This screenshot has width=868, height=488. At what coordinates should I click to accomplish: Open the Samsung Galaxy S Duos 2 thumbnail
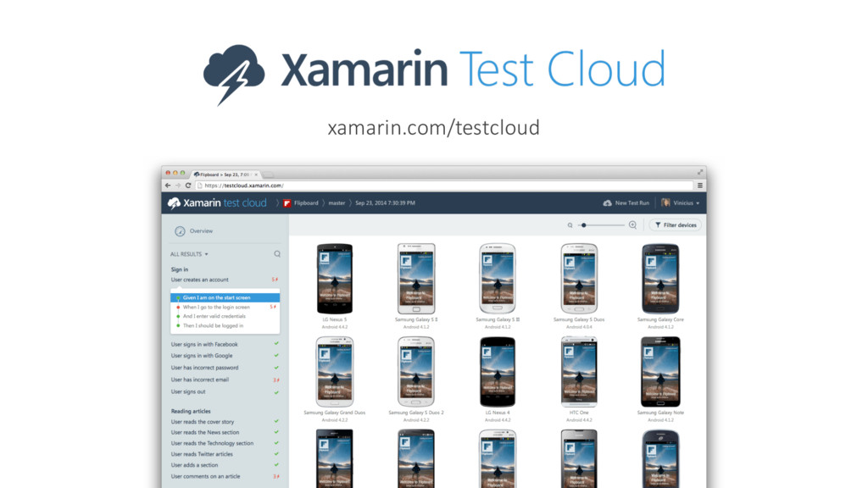416,372
